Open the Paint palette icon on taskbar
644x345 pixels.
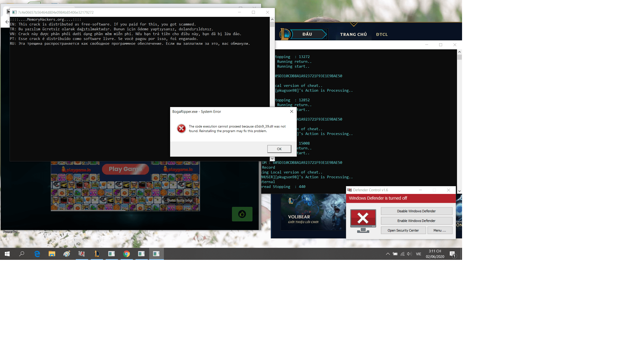67,254
